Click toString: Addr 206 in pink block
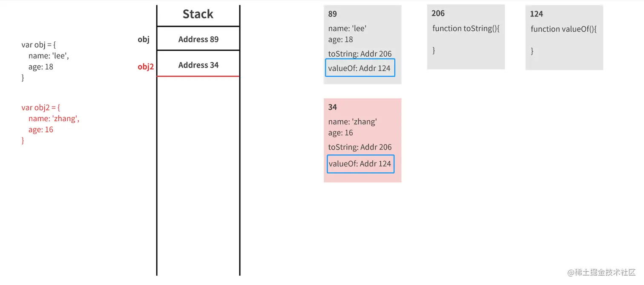The height and width of the screenshot is (285, 644). (x=360, y=147)
